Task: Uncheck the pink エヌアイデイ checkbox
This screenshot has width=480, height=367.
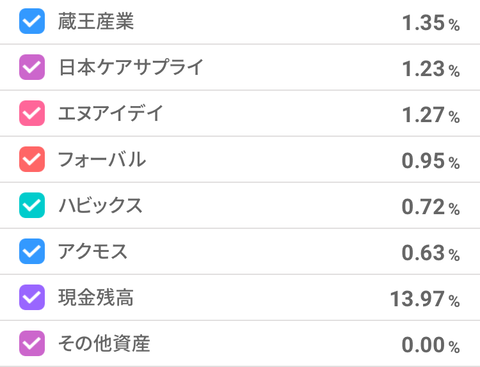Action: point(32,113)
